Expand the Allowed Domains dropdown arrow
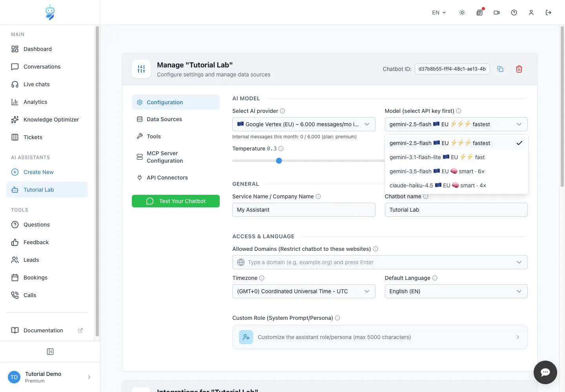The height and width of the screenshot is (392, 565). [x=519, y=262]
